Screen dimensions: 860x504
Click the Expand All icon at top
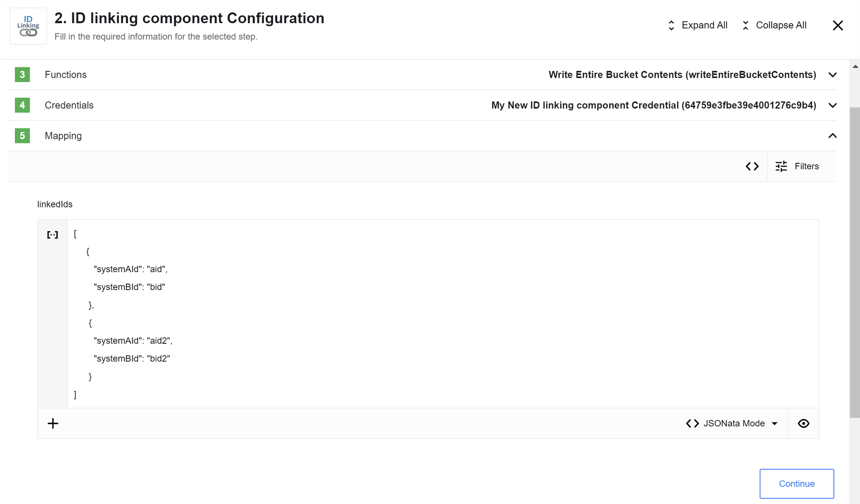click(x=671, y=25)
